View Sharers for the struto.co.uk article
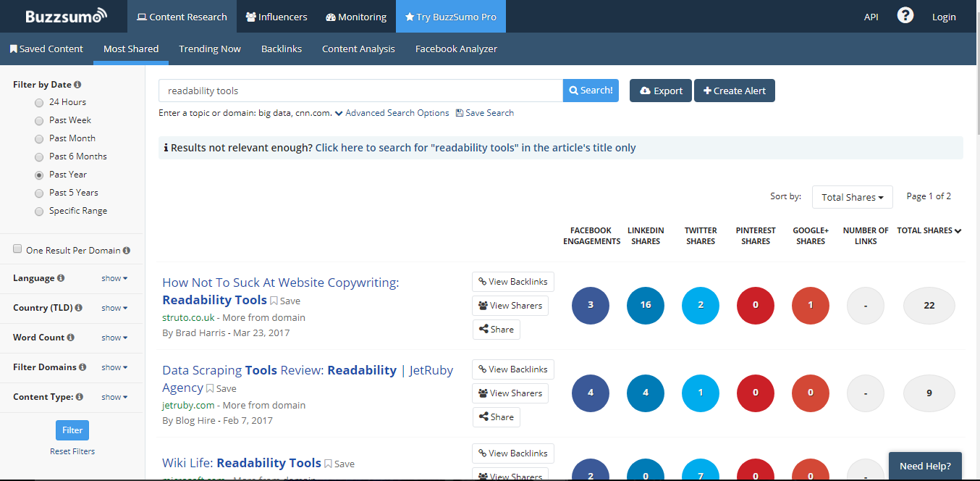Screen dimensions: 980x481 510,306
